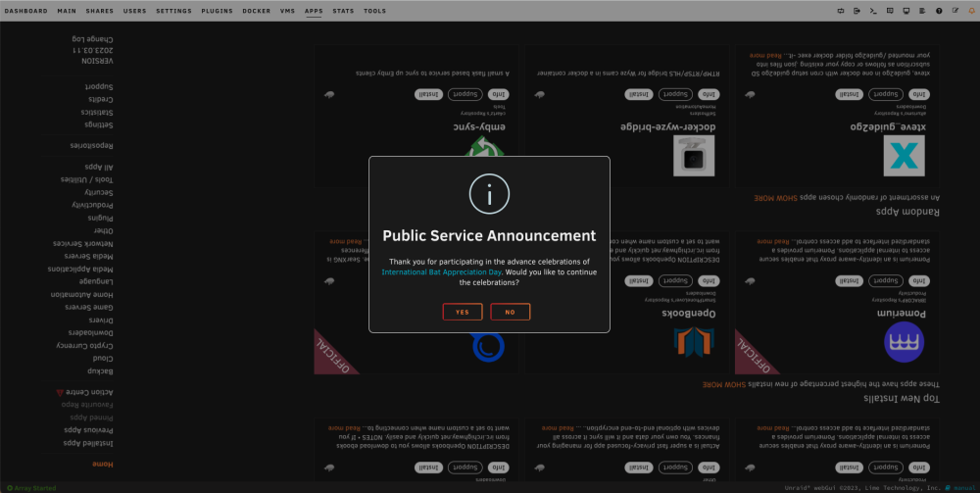Click Support on the emby-sync card
This screenshot has width=980, height=493.
[465, 94]
